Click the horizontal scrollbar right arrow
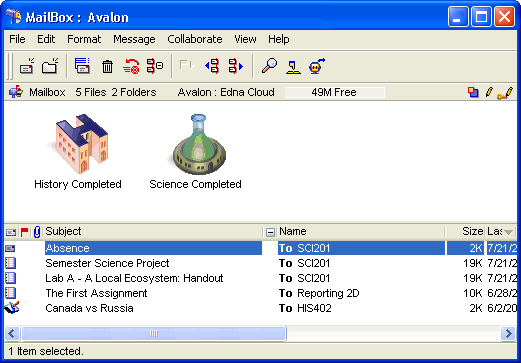This screenshot has height=363, width=521. 509,333
